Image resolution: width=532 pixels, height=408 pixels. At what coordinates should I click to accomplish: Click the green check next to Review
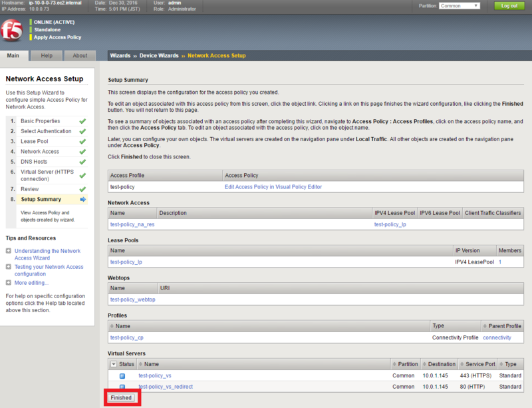tap(82, 189)
